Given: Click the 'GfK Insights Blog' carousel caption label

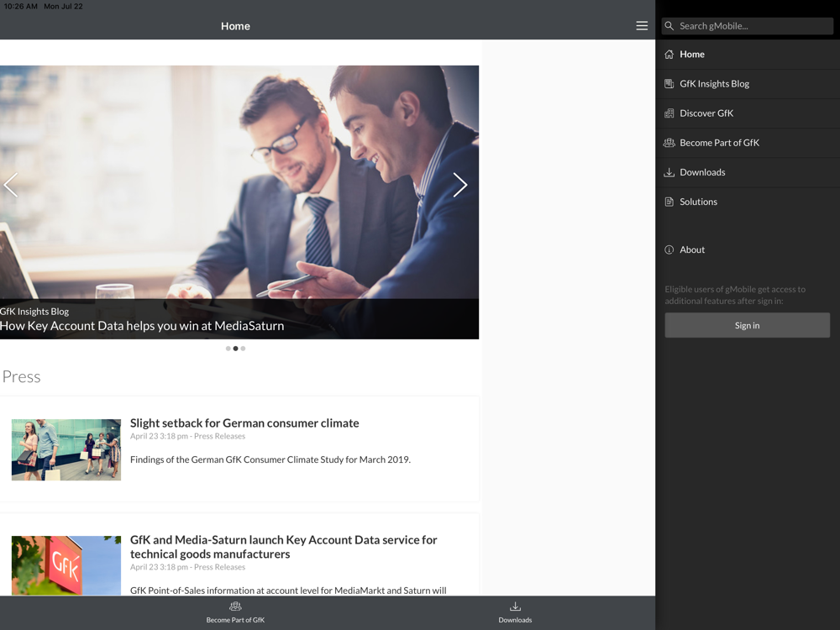Looking at the screenshot, I should tap(34, 312).
